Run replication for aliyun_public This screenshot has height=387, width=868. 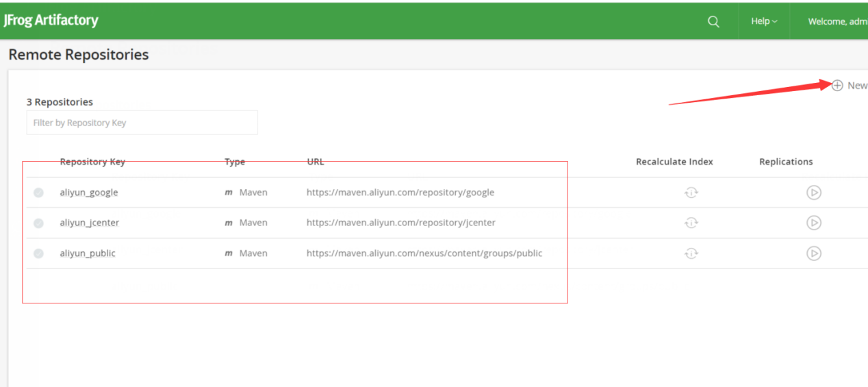[813, 253]
